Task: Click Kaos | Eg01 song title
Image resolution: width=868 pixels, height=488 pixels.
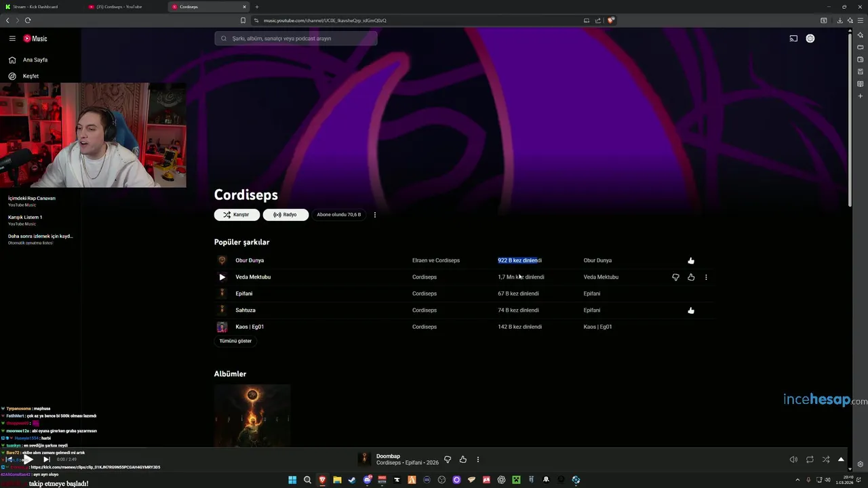Action: coord(250,327)
